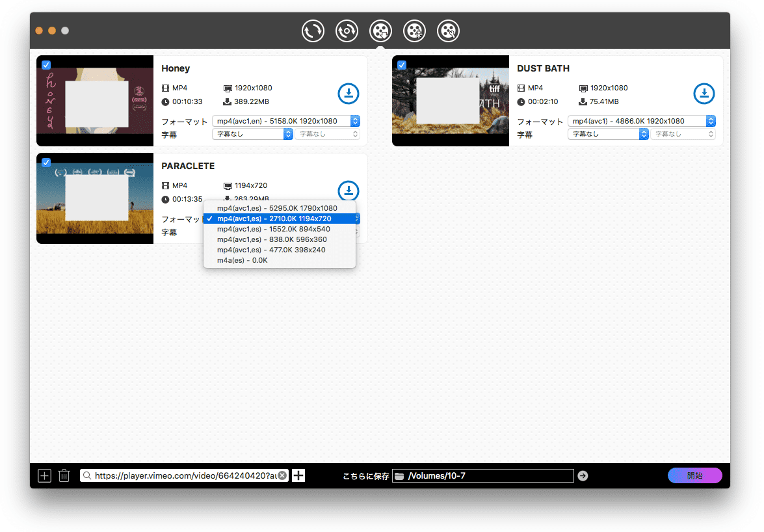This screenshot has height=532, width=764.
Task: Click the first converter icon in top toolbar
Action: (x=313, y=31)
